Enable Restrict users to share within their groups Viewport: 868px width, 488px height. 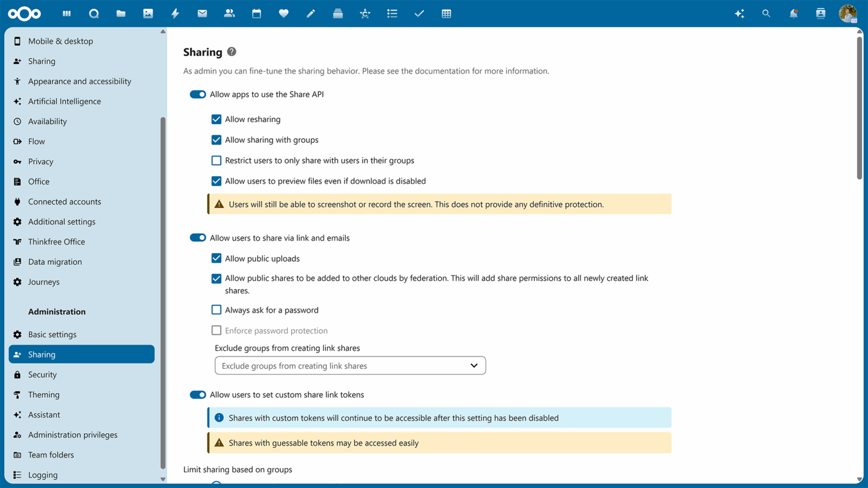(x=216, y=160)
